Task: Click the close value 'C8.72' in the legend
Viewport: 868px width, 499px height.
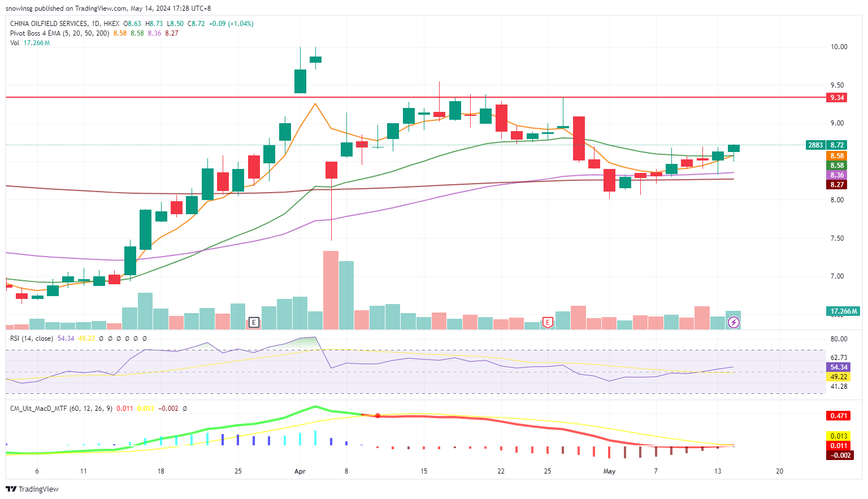Action: tap(197, 24)
